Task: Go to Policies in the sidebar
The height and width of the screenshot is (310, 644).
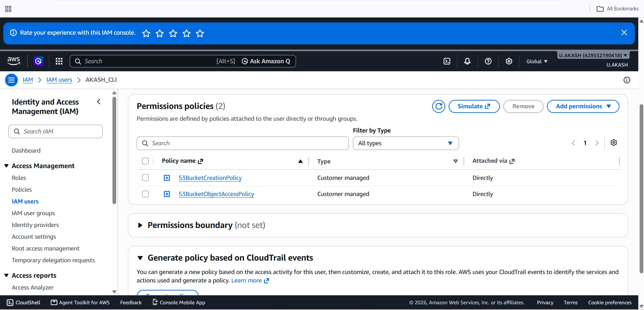Action: [22, 190]
